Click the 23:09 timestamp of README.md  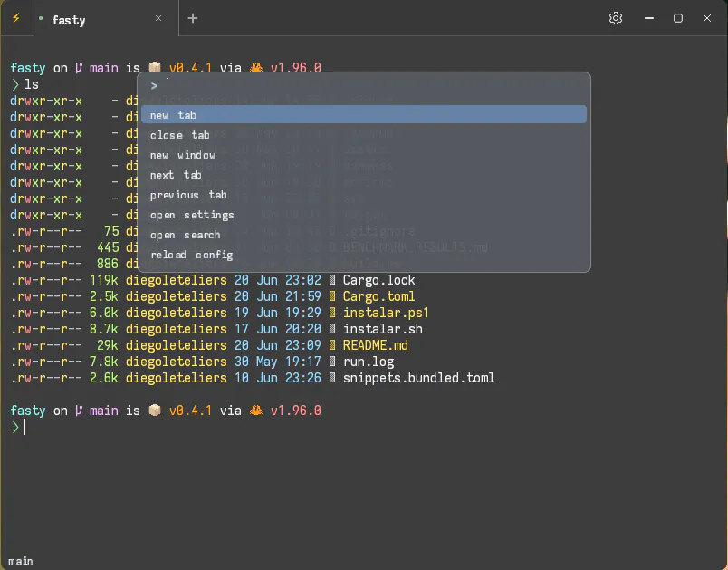[302, 345]
